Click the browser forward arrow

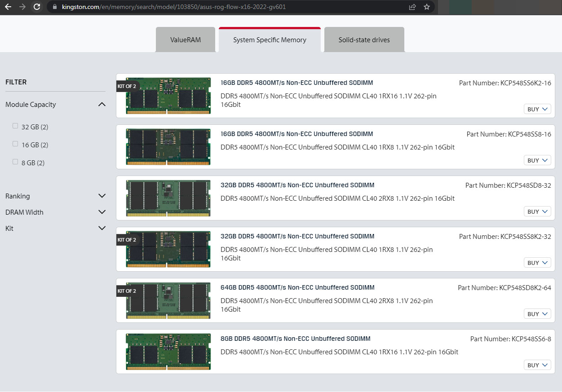coord(22,7)
